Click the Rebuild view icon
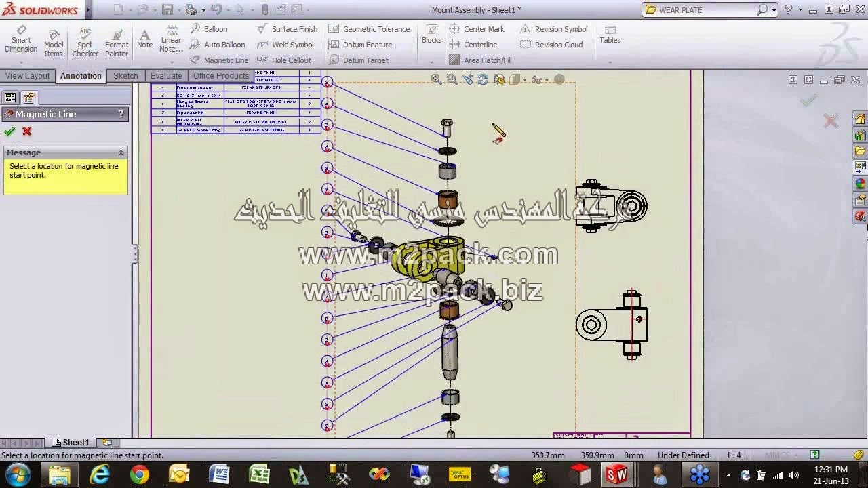Viewport: 868px width, 488px height. click(483, 79)
